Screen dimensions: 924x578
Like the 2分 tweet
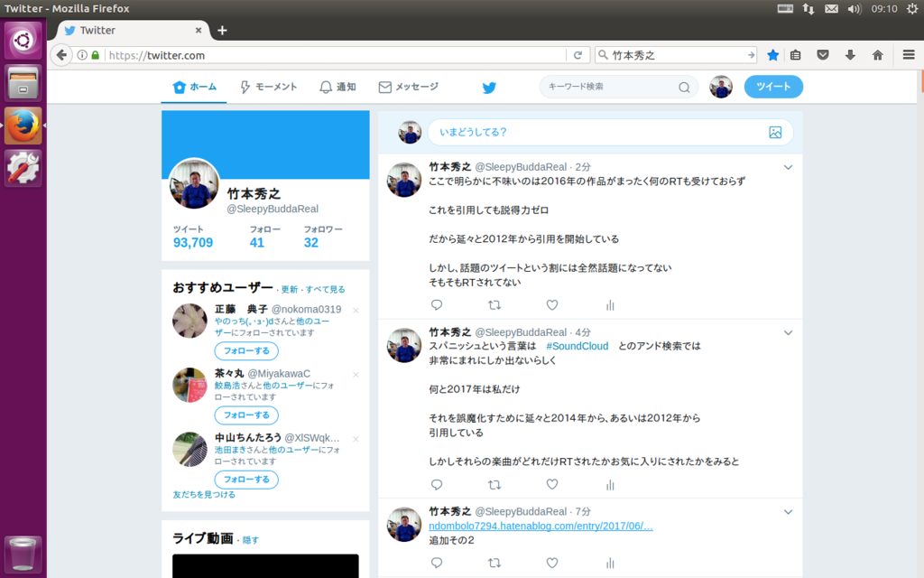(551, 305)
